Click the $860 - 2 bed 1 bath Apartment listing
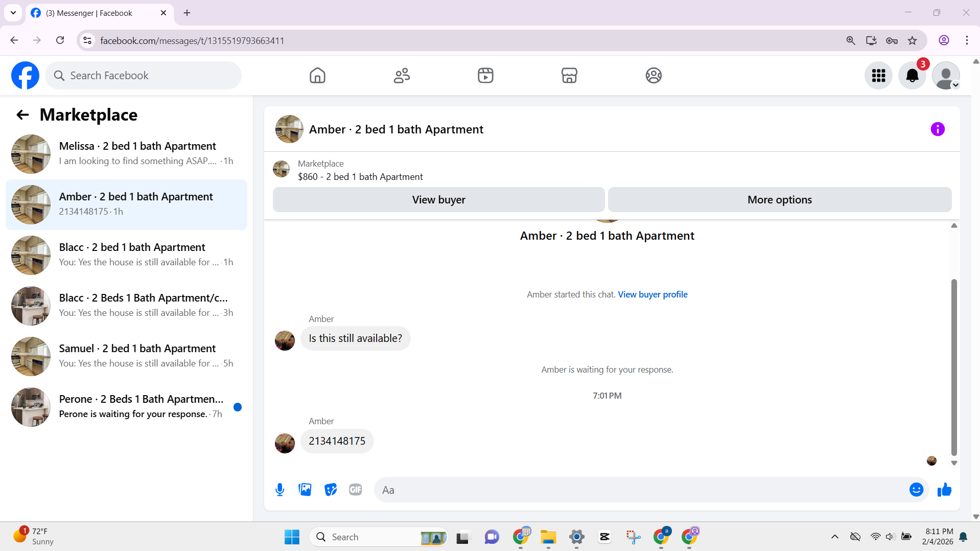 tap(360, 177)
